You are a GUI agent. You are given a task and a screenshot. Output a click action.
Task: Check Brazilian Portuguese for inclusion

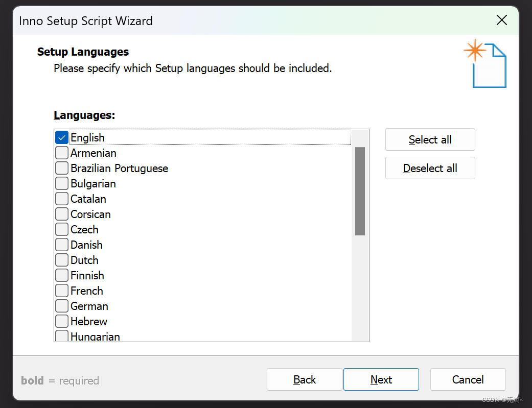[61, 168]
